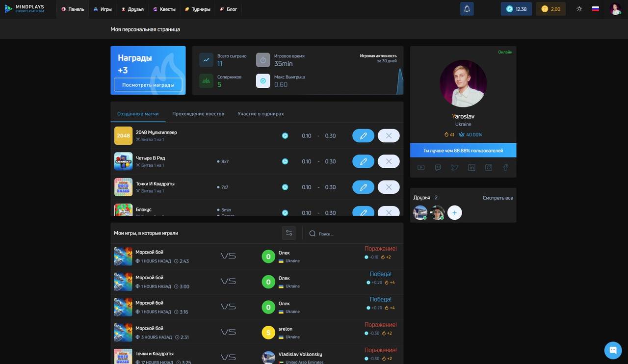Edit the Блокус match
Viewport: 628px width, 364px height.
363,211
